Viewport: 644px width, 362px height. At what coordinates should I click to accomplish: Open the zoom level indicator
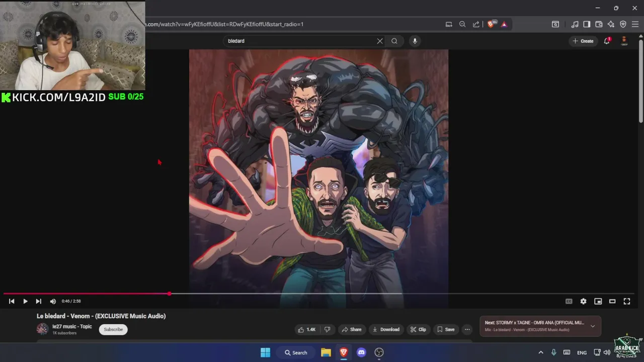(462, 24)
